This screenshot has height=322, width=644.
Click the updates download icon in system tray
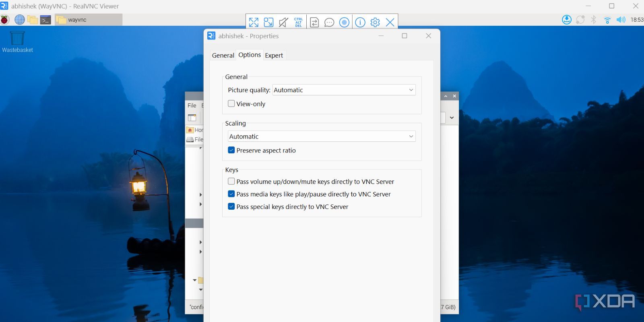567,19
